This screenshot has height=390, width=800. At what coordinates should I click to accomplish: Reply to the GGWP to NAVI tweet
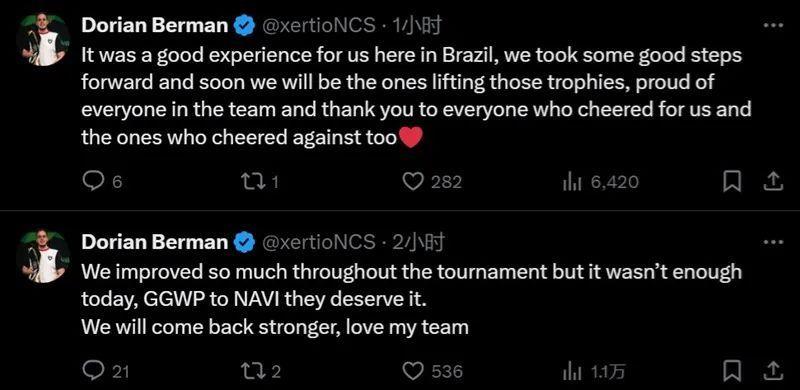click(105, 371)
